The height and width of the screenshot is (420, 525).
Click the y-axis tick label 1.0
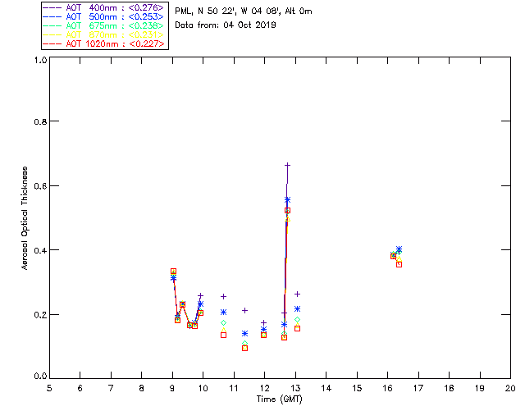click(x=40, y=60)
